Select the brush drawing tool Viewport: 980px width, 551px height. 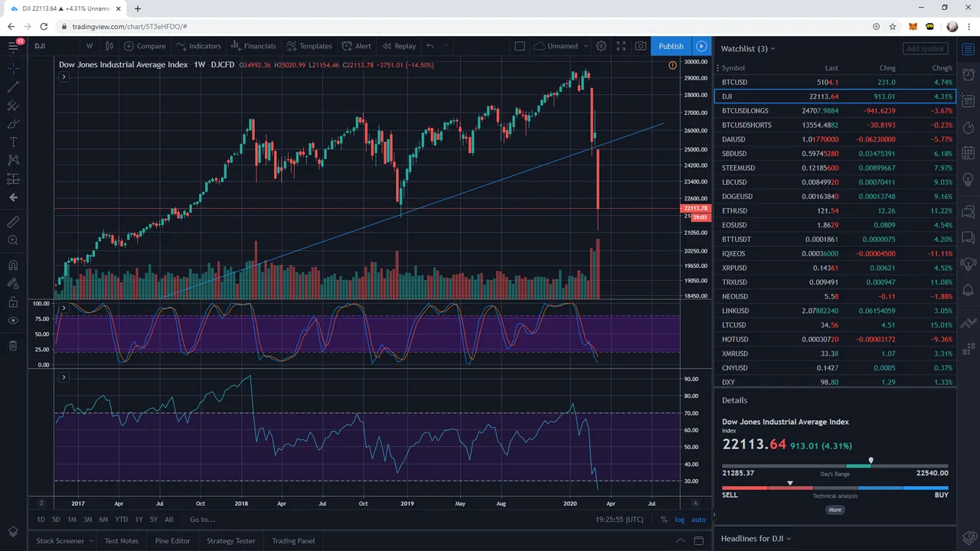point(13,124)
